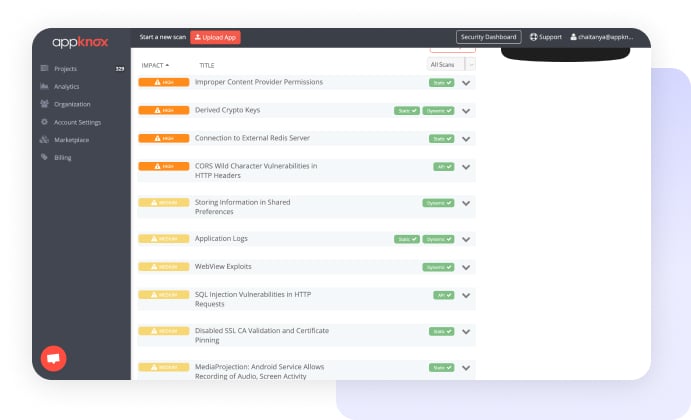This screenshot has width=691, height=420.
Task: Click Static tag on Disabled SSL row
Action: (442, 331)
